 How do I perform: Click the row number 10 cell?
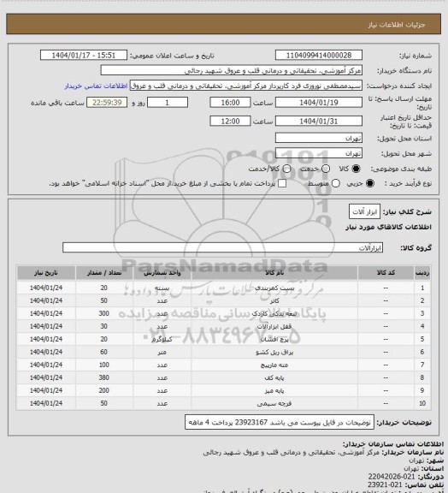click(x=422, y=403)
